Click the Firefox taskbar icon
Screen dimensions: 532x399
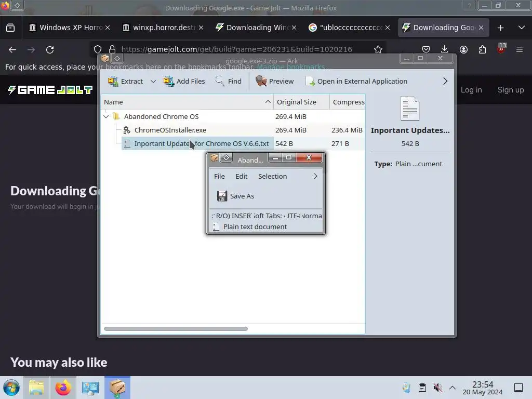click(x=63, y=388)
